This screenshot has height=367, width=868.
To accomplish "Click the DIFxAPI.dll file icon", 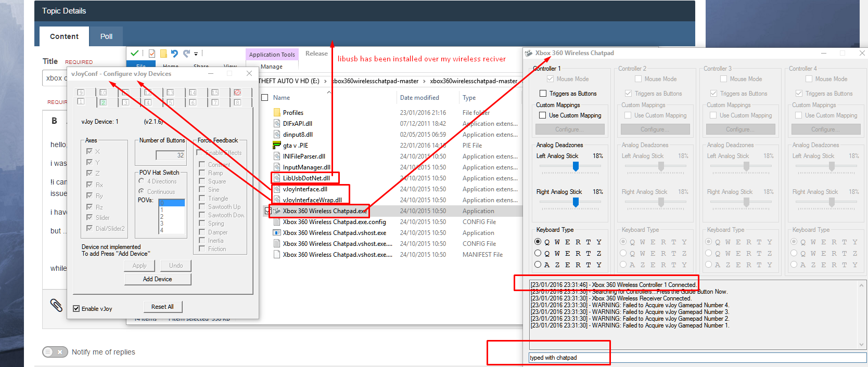I will [x=277, y=123].
